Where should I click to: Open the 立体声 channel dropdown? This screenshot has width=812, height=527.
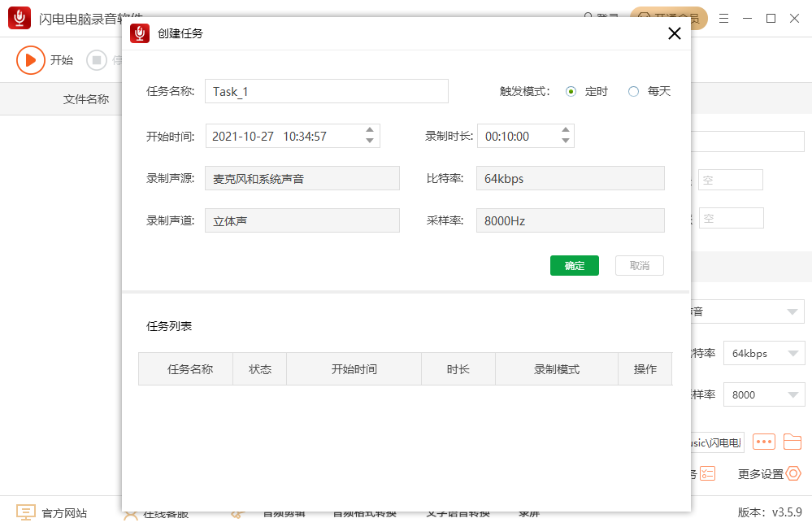point(302,220)
